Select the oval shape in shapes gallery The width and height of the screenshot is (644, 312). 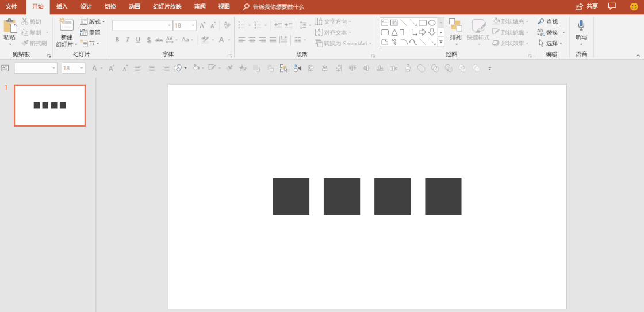[x=432, y=22]
